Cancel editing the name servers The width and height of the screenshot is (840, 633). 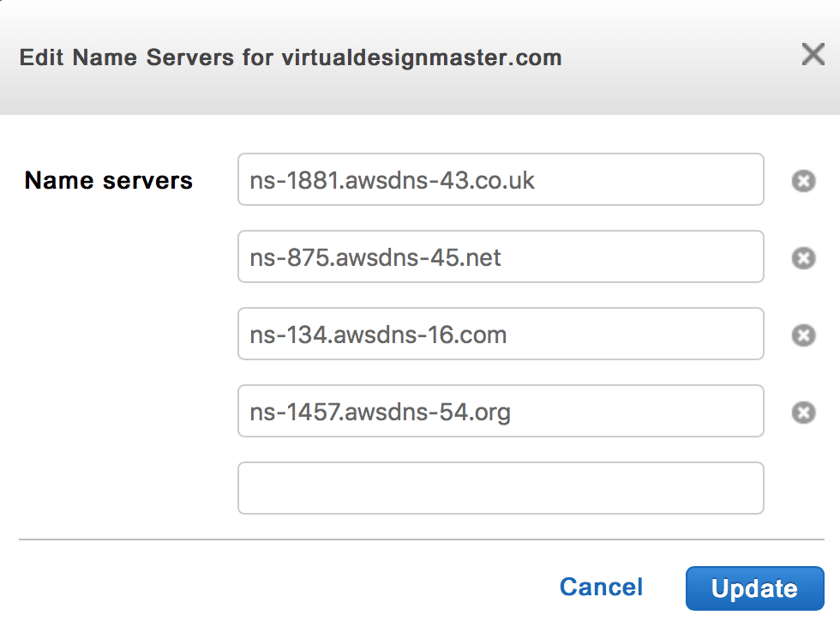601,587
